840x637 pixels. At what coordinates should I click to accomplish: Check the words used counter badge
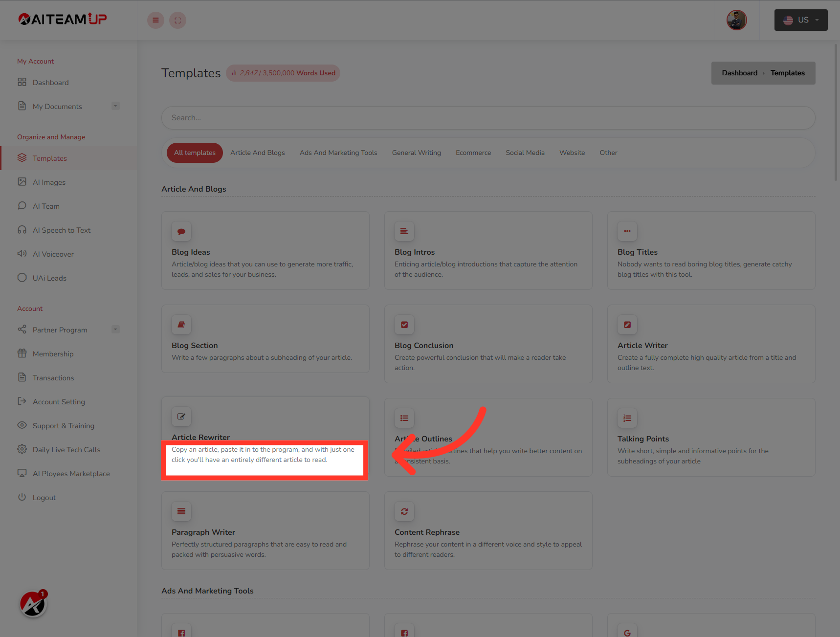click(283, 73)
